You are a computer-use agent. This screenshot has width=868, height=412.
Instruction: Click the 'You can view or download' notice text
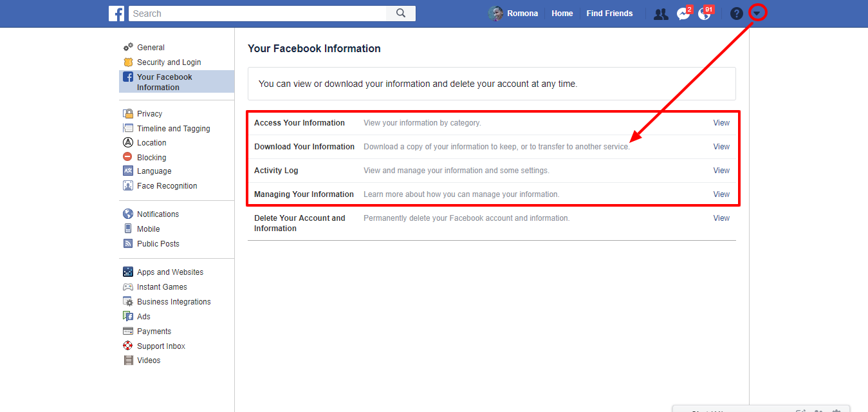418,84
